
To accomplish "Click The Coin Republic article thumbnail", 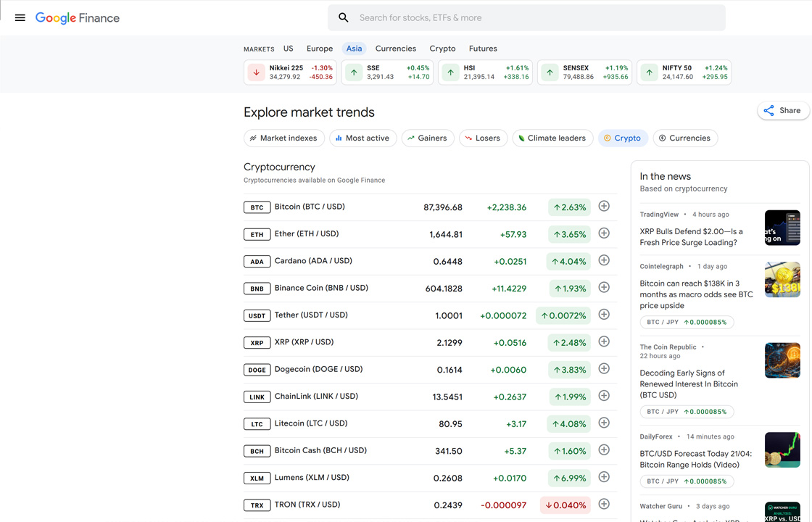I will tap(782, 360).
